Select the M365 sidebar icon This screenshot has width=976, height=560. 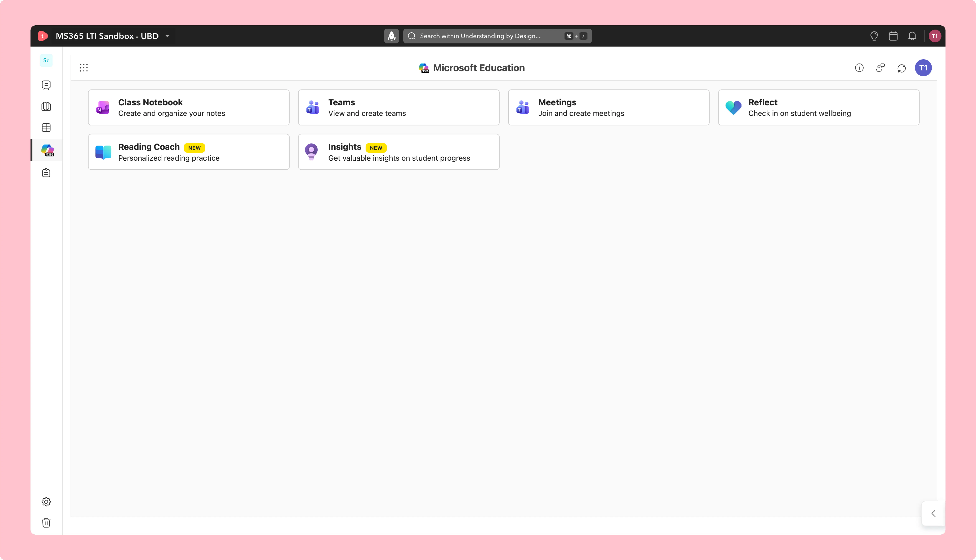47,150
